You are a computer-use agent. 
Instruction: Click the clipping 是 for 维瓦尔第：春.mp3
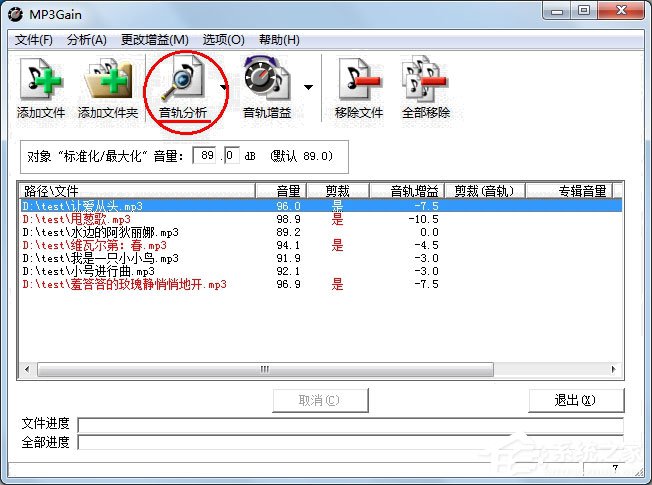pyautogui.click(x=337, y=245)
